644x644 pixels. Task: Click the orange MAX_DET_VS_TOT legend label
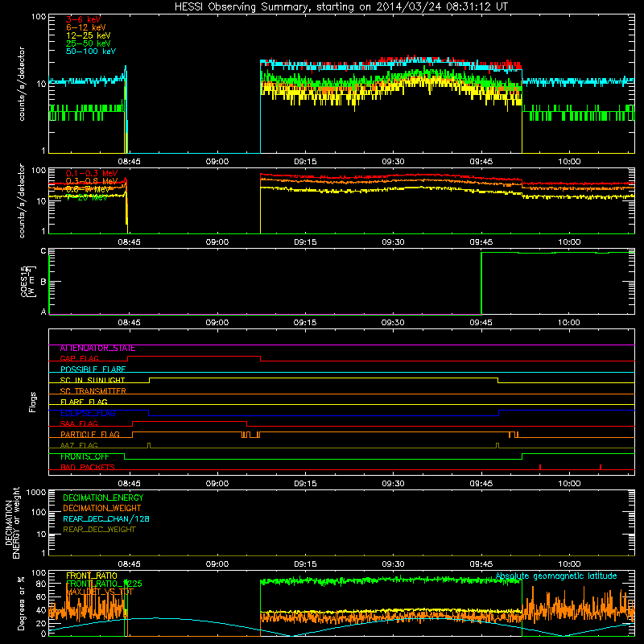(99, 592)
